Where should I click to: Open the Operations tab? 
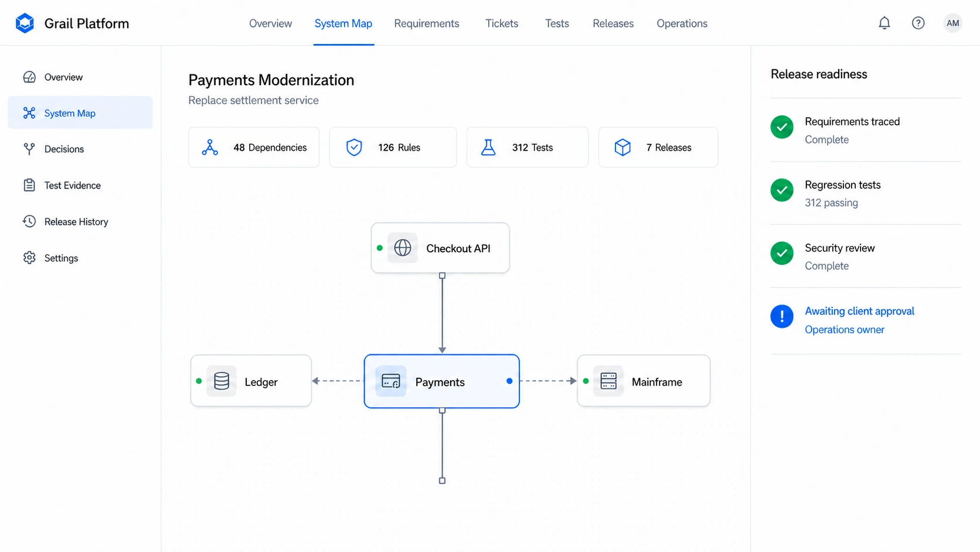(x=682, y=23)
